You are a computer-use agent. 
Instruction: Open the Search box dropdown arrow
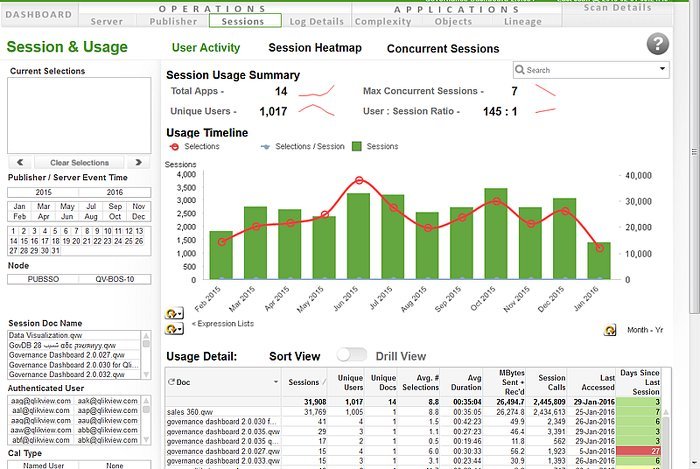(662, 69)
